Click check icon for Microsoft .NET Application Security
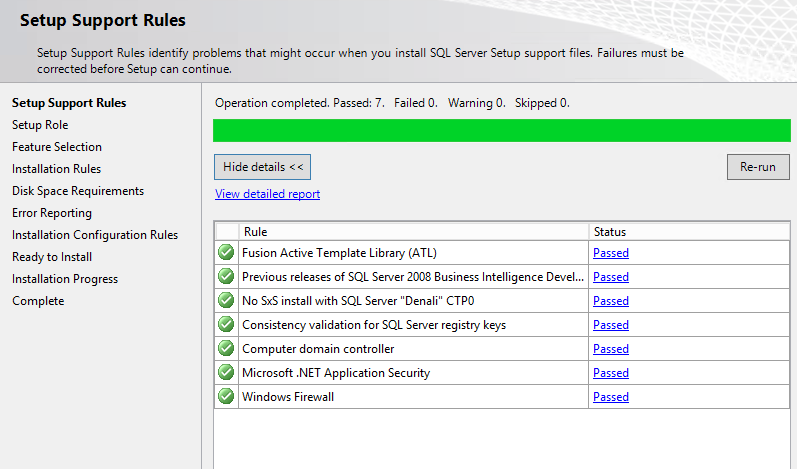 [x=226, y=372]
